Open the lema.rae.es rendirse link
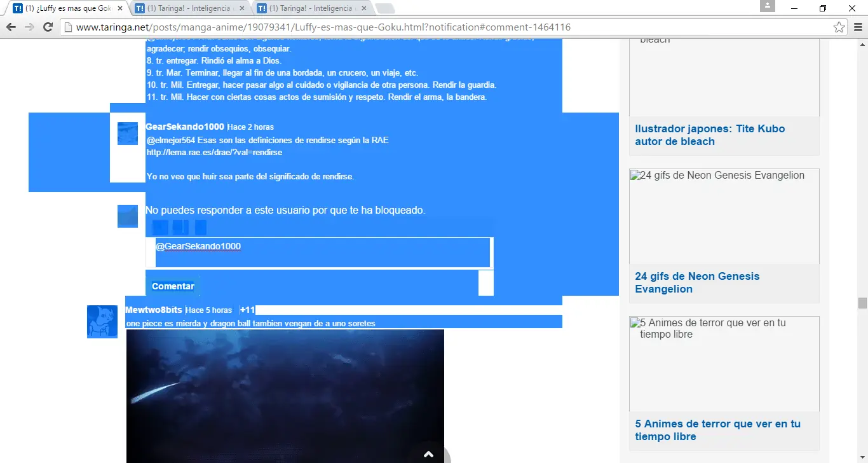The width and height of the screenshot is (868, 463). tap(214, 153)
